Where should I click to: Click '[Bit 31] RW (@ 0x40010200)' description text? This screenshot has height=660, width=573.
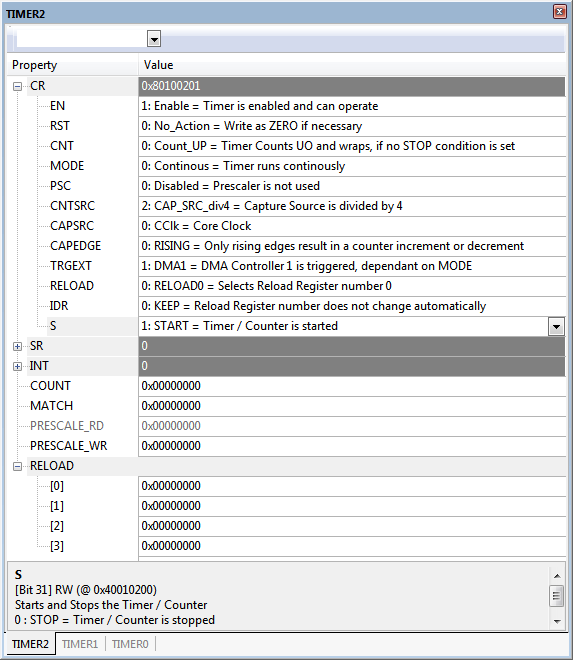click(86, 590)
